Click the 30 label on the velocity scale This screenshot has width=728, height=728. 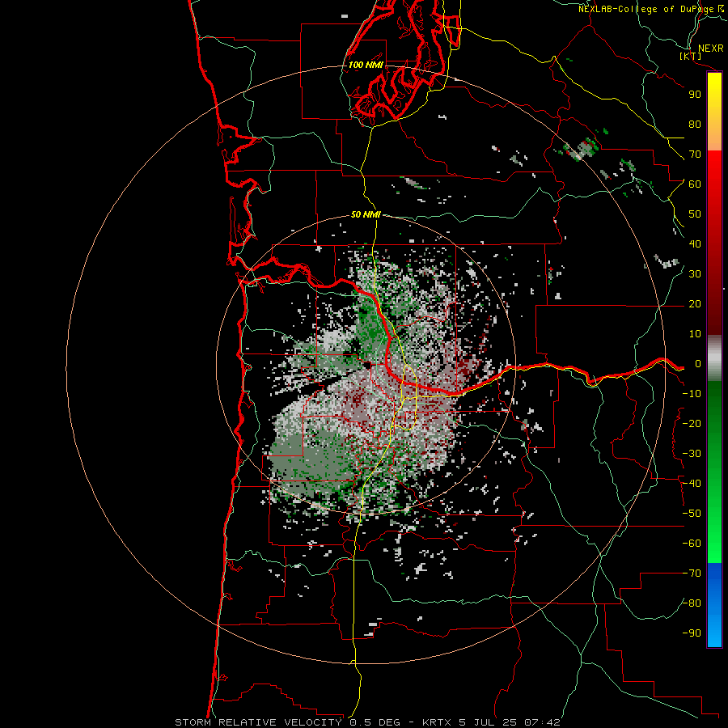point(695,274)
